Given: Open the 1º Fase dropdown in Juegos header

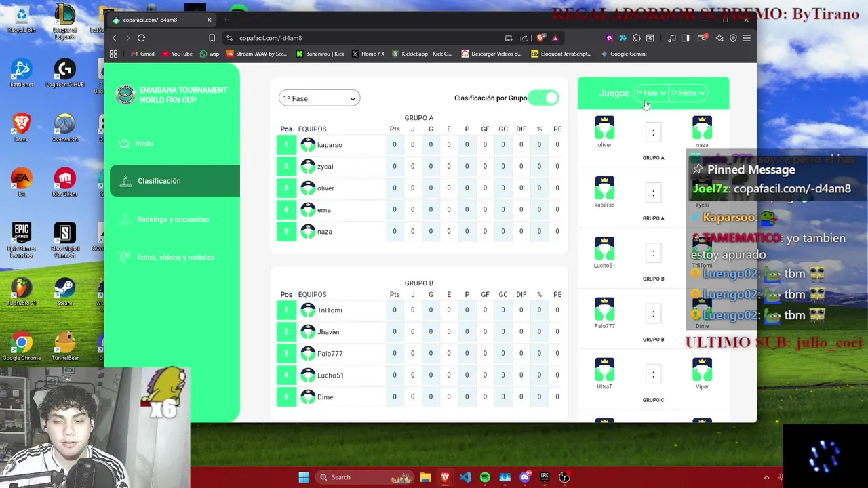Looking at the screenshot, I should click(650, 93).
